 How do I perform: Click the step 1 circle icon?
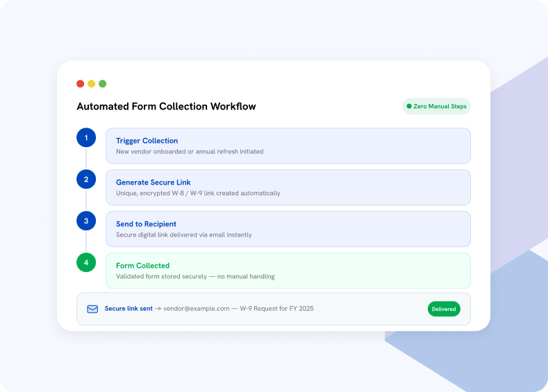pyautogui.click(x=86, y=137)
